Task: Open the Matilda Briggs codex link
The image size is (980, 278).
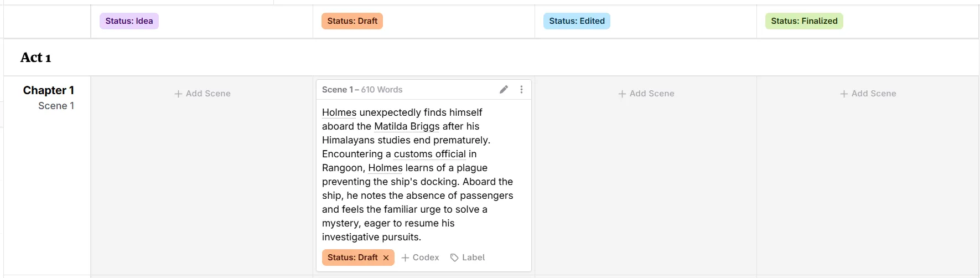Action: [407, 126]
